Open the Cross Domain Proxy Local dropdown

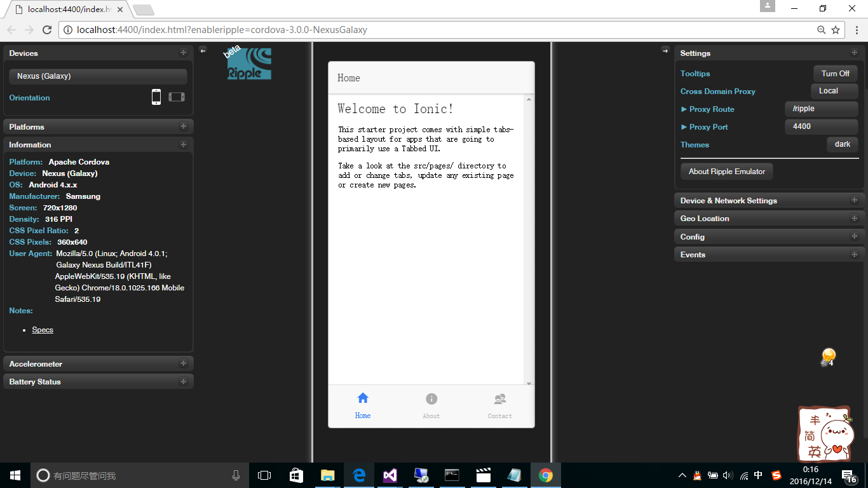click(835, 91)
